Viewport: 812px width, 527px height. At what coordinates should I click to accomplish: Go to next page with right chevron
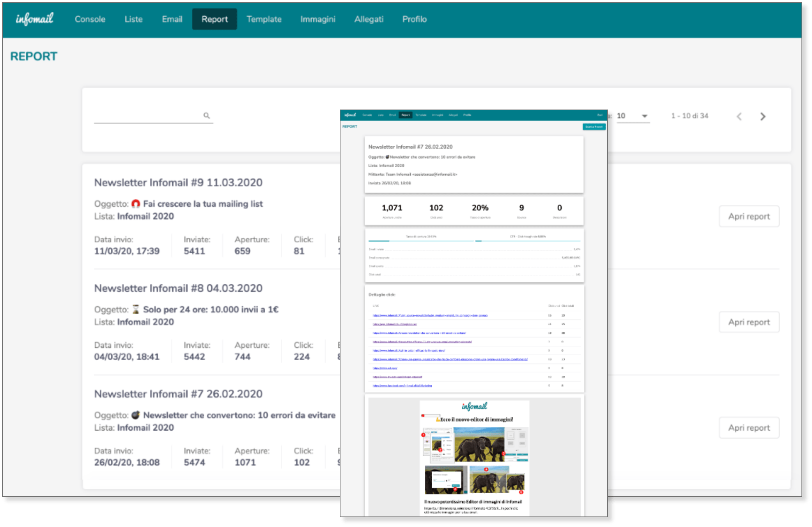tap(763, 116)
